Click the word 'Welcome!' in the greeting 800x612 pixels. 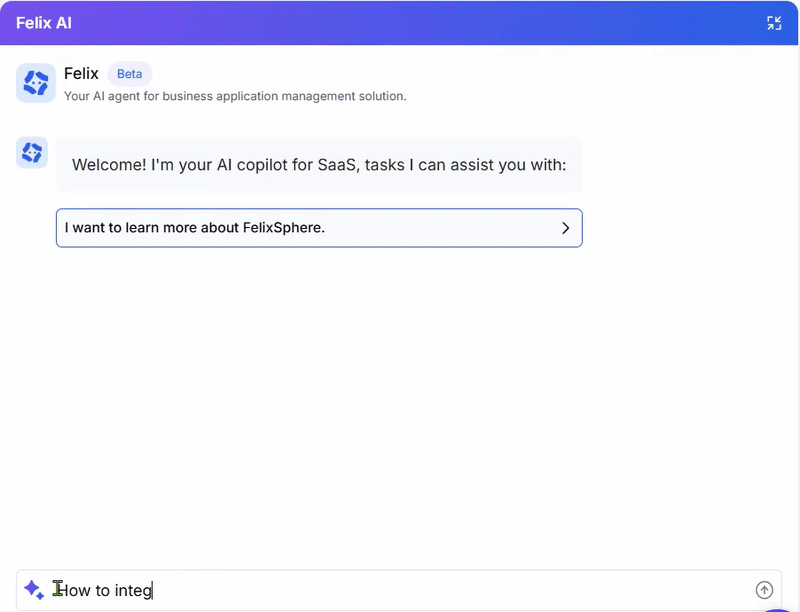109,165
